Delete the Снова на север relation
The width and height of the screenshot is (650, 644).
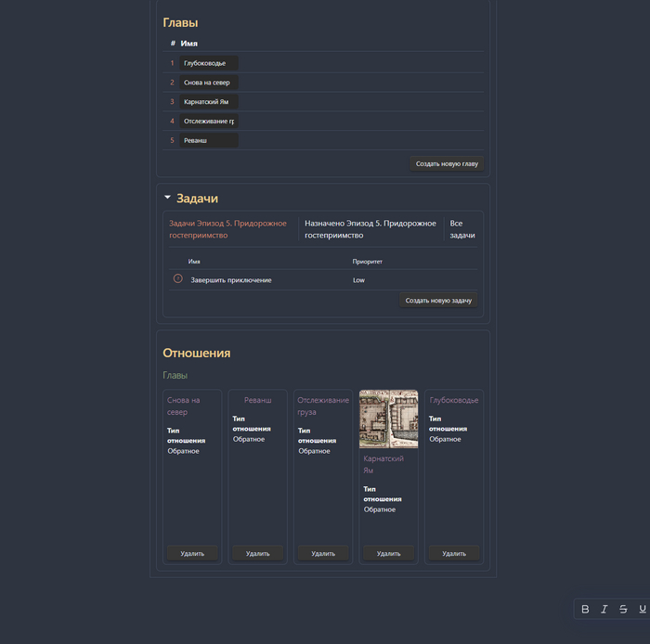(x=192, y=553)
